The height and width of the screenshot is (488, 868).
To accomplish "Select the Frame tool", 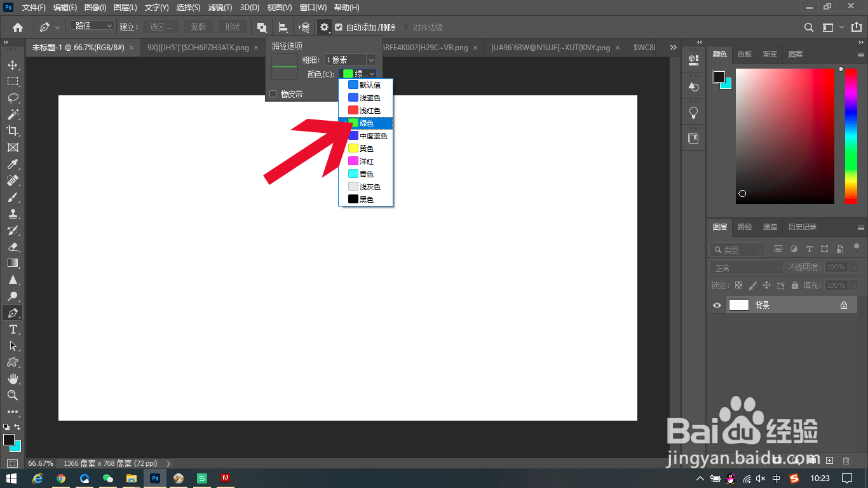I will [x=12, y=147].
